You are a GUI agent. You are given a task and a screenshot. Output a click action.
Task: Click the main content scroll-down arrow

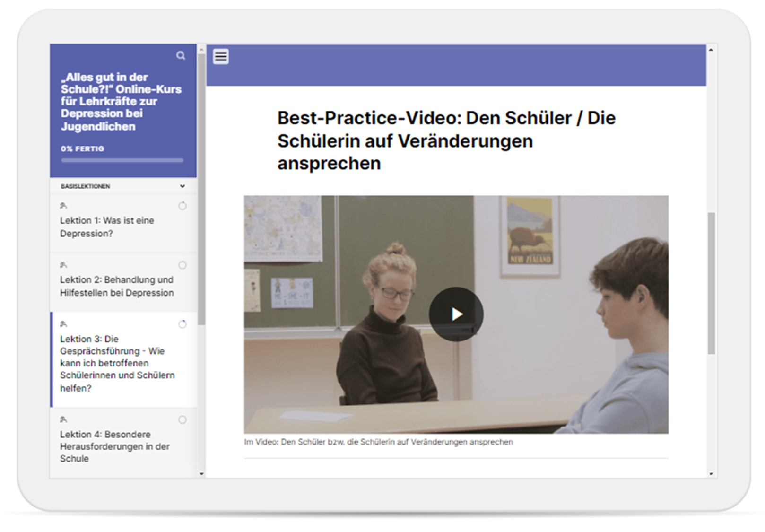click(x=711, y=474)
